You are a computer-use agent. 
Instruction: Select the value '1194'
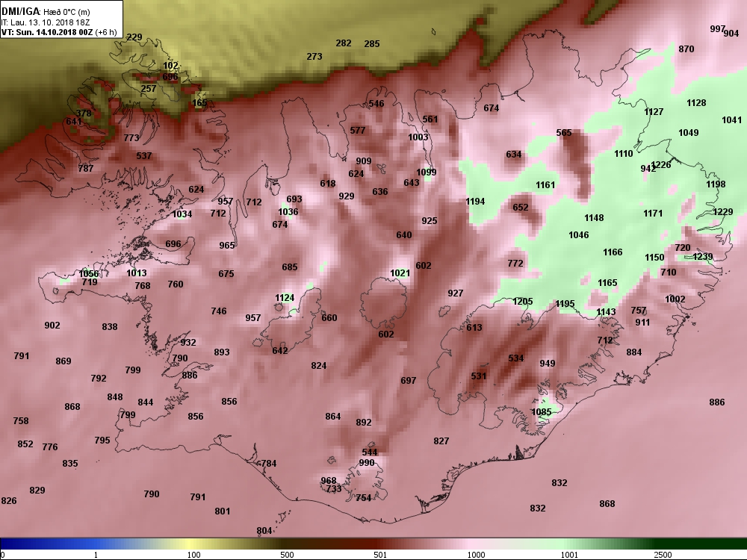pos(475,202)
